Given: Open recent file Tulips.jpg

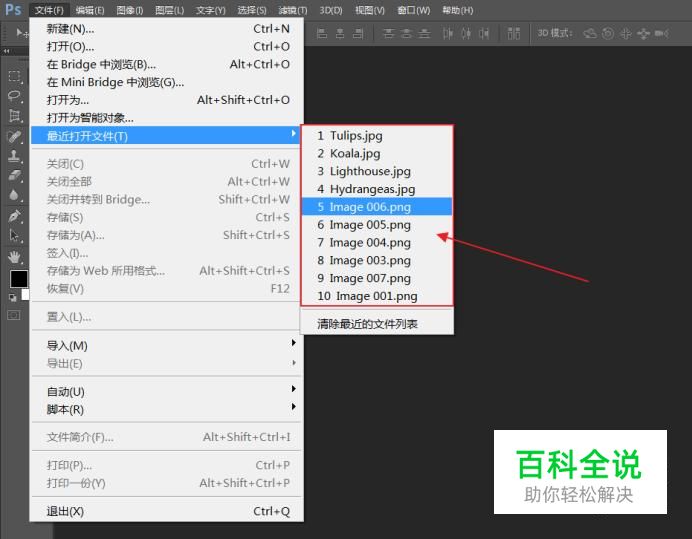Looking at the screenshot, I should tap(377, 136).
